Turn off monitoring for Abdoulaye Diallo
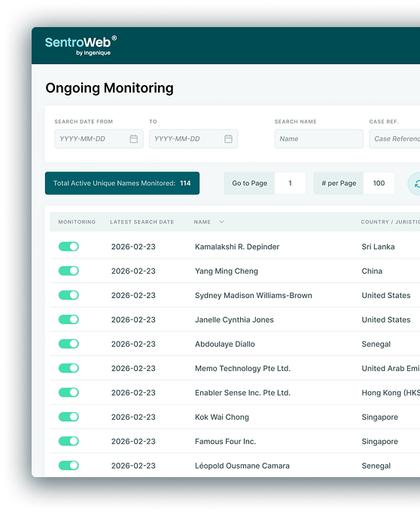Screen dimensions: 420x514 pos(68,344)
